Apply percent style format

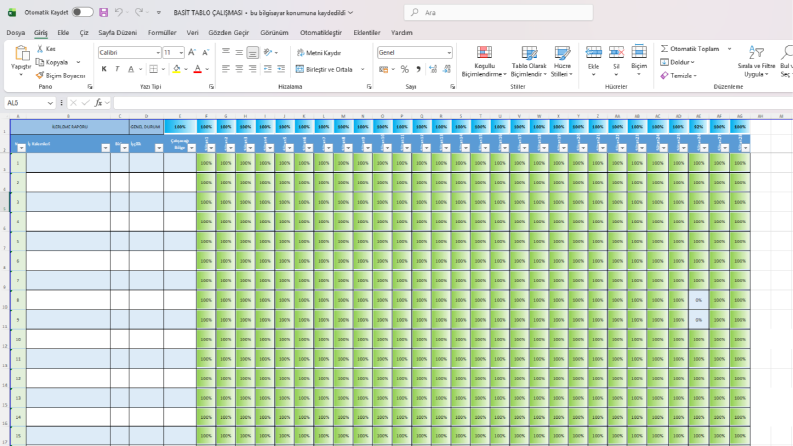(x=405, y=69)
